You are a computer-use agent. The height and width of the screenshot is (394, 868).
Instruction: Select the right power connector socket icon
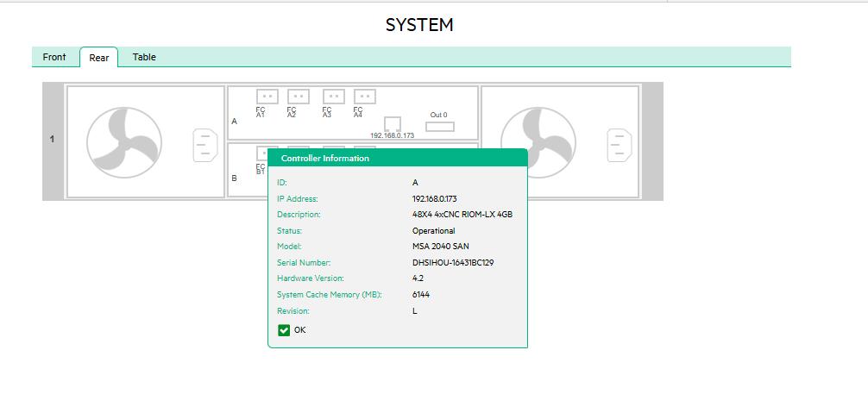tap(620, 145)
